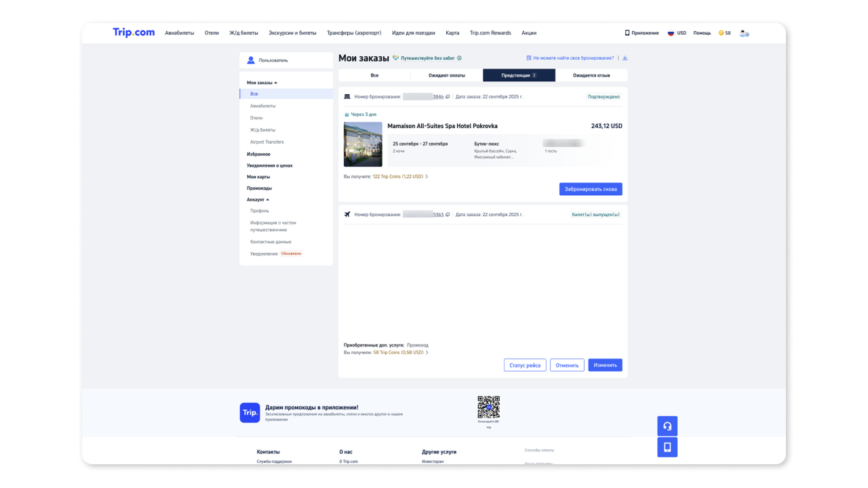
Task: Open the Trip.com logo home link
Action: pyautogui.click(x=134, y=33)
